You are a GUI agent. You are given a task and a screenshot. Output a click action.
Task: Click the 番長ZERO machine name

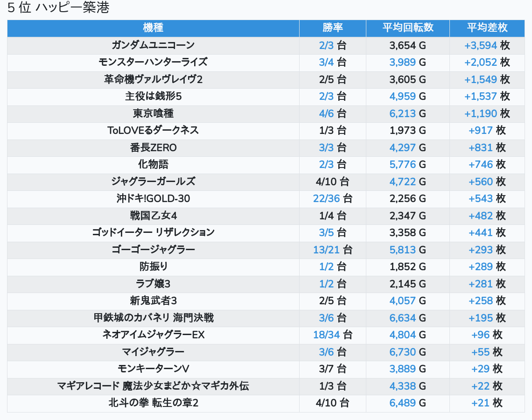tap(153, 148)
